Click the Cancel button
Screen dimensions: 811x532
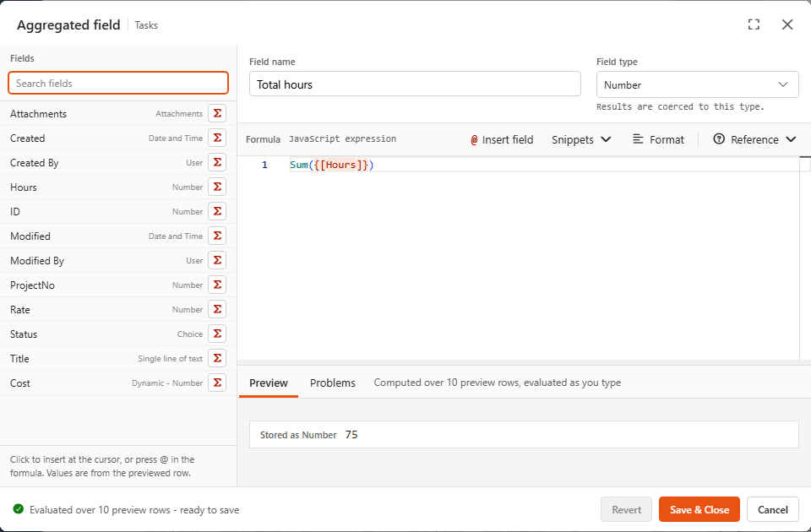coord(773,510)
